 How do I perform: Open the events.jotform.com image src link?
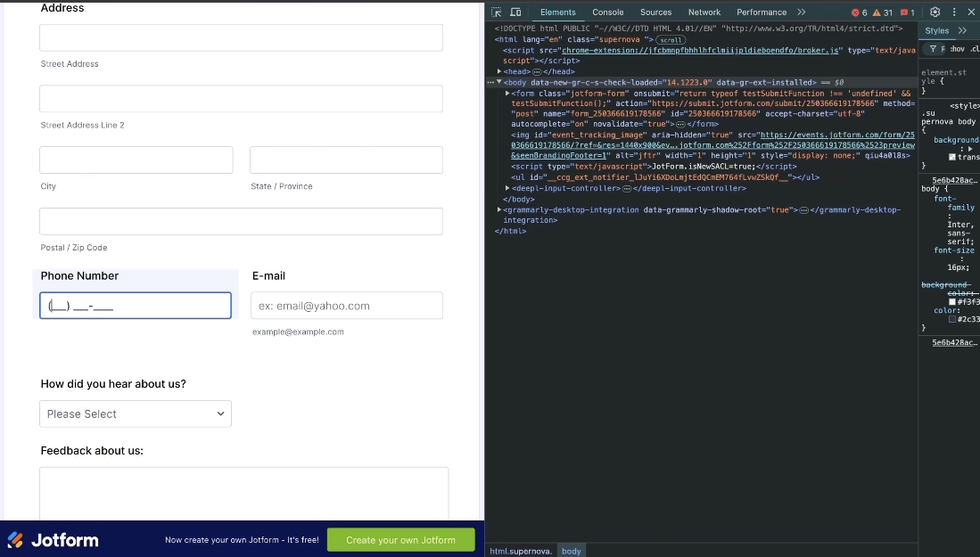(x=712, y=145)
